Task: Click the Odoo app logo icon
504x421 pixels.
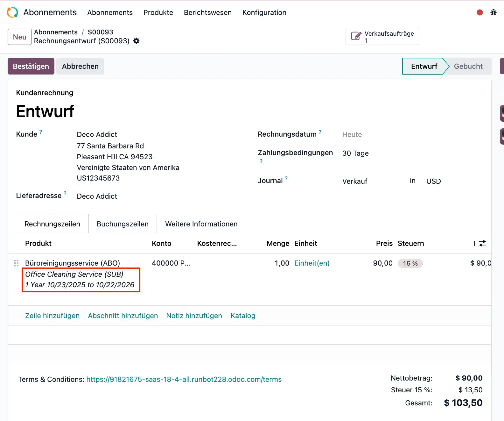Action: click(x=12, y=12)
